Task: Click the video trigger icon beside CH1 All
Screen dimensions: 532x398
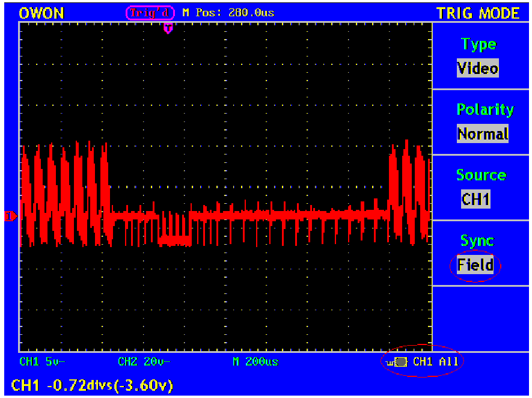Action: pos(397,363)
